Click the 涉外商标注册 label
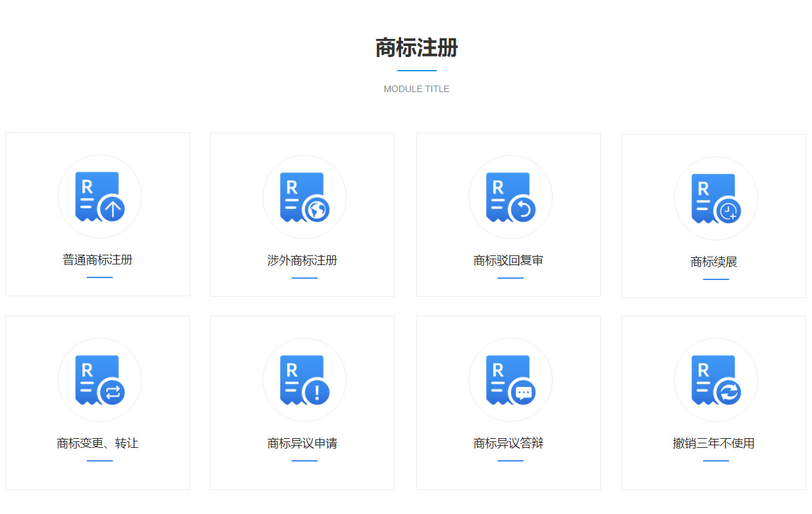The height and width of the screenshot is (514, 812). point(303,261)
